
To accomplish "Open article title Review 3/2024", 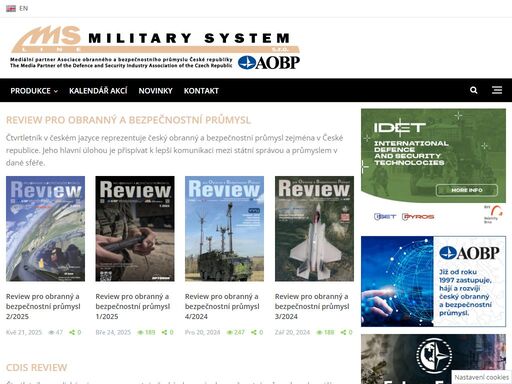I will tap(312, 306).
